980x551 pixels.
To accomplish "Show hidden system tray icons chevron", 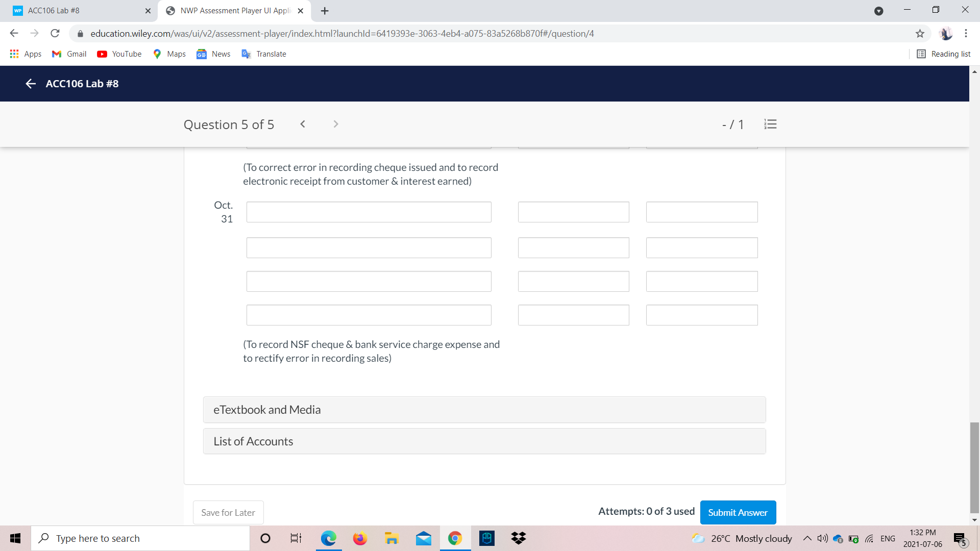I will (x=807, y=538).
